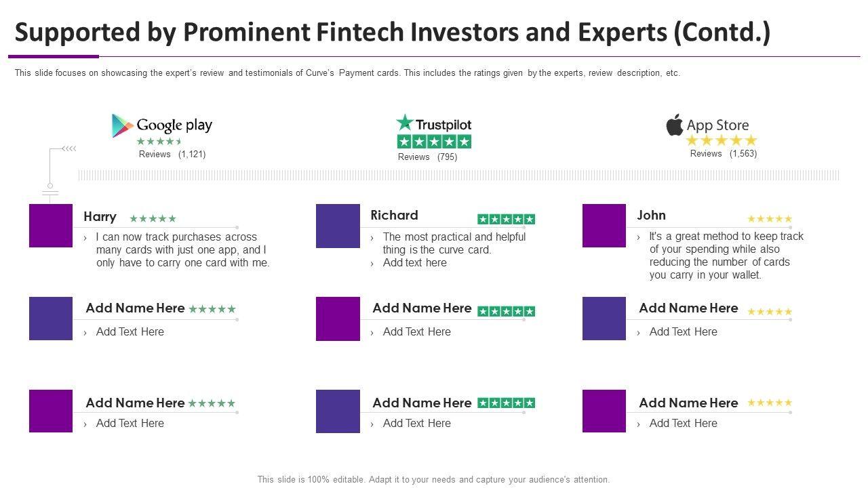This screenshot has width=868, height=488.
Task: Click the yellow stars under App Store
Action: 721,141
